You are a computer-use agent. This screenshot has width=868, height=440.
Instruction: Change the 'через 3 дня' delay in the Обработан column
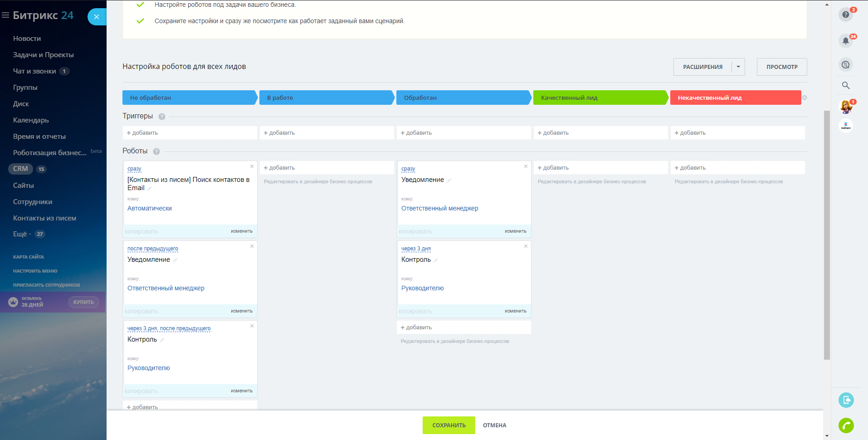click(416, 249)
